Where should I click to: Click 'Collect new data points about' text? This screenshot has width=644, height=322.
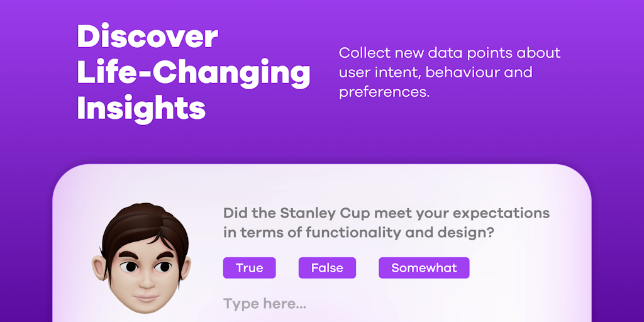click(x=449, y=53)
